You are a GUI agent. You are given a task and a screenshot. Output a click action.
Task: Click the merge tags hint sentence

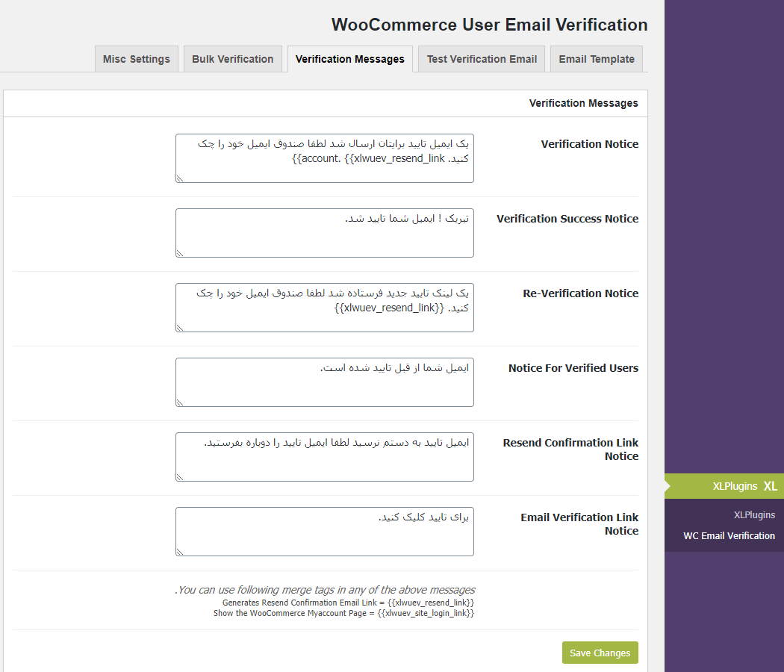tap(325, 590)
